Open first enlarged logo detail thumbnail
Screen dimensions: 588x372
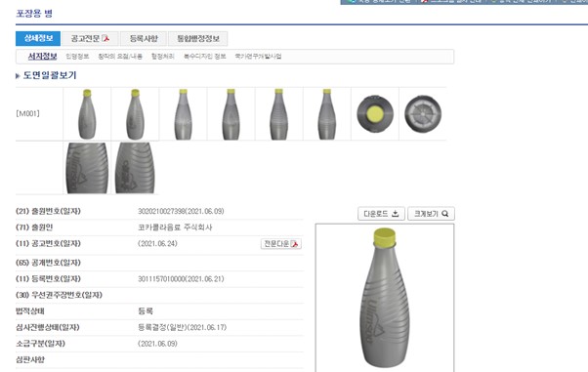click(87, 168)
